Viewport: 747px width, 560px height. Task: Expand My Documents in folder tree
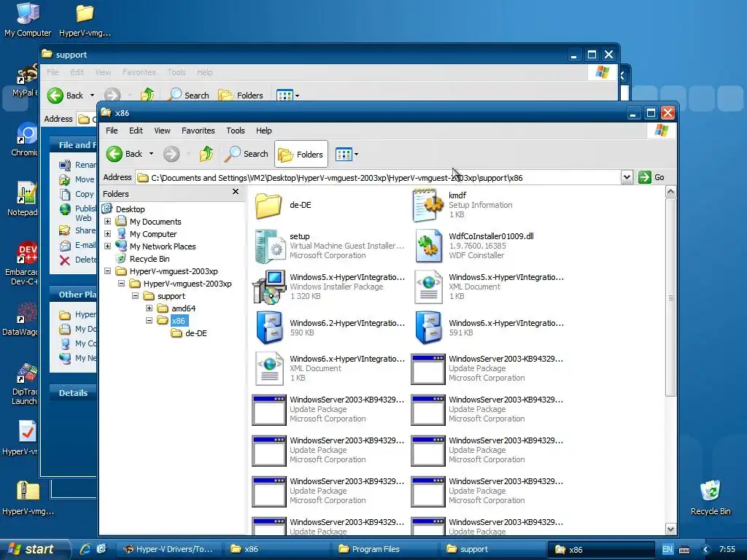[x=108, y=222]
